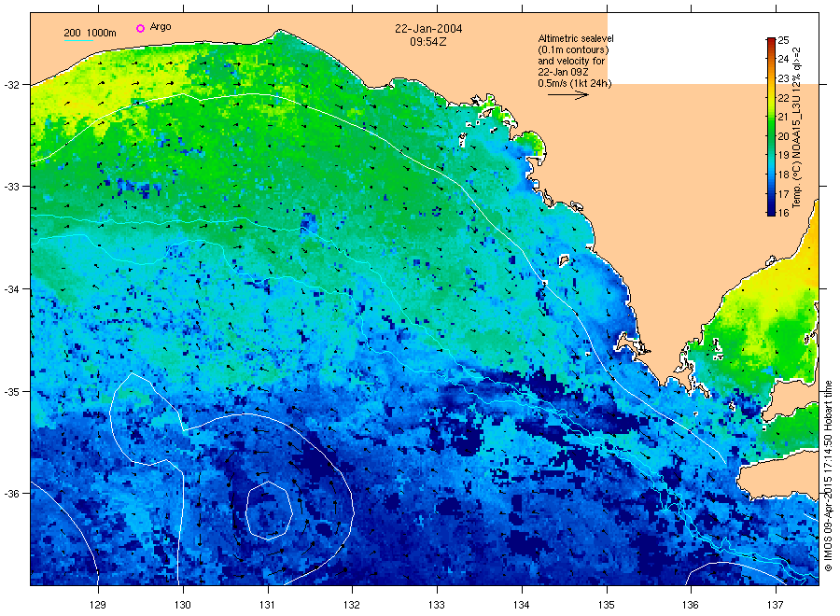Click the -35 latitude axis label

point(11,392)
